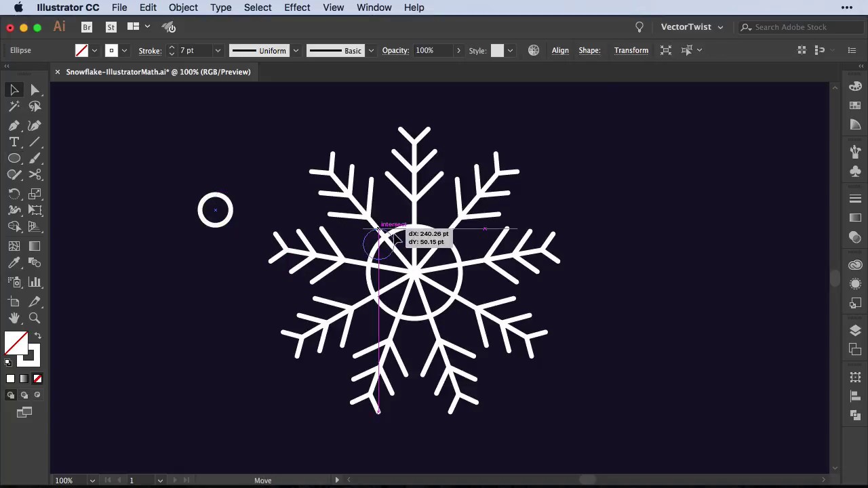Open the Window menu
Viewport: 868px width, 488px height.
pos(374,7)
